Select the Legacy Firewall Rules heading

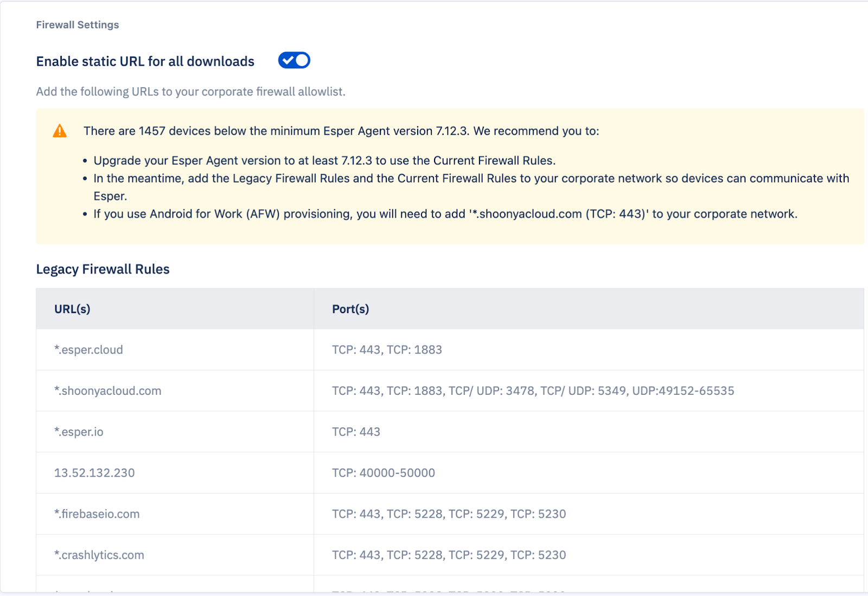(x=102, y=269)
